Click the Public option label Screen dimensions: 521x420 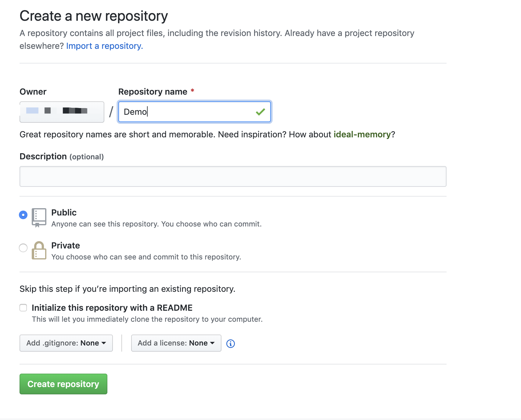[64, 212]
